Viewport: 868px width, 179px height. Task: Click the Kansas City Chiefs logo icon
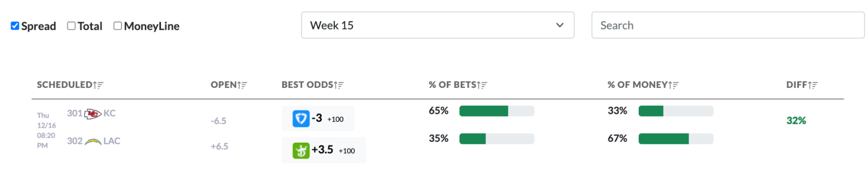click(x=92, y=114)
